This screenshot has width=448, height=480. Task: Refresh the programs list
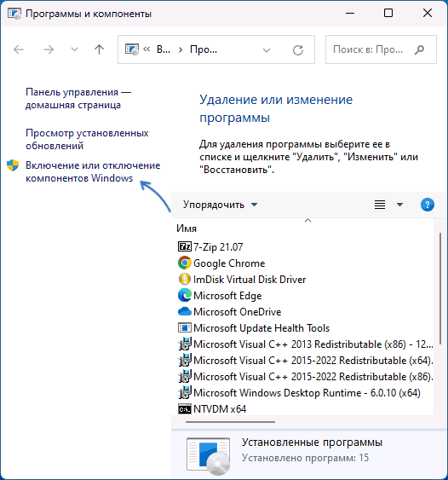point(298,50)
